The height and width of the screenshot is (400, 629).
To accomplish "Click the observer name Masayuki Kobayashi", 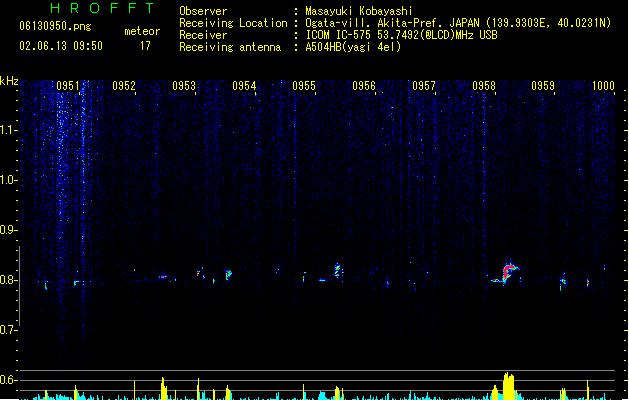I will point(359,11).
